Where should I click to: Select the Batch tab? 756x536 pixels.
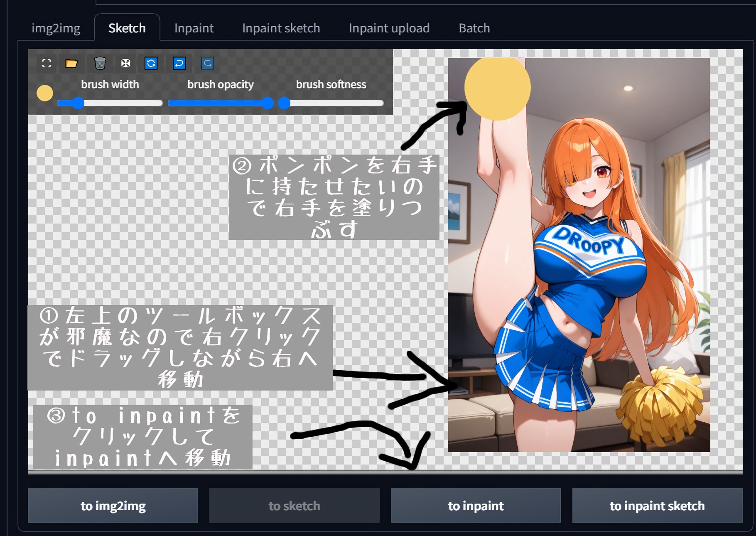coord(474,28)
